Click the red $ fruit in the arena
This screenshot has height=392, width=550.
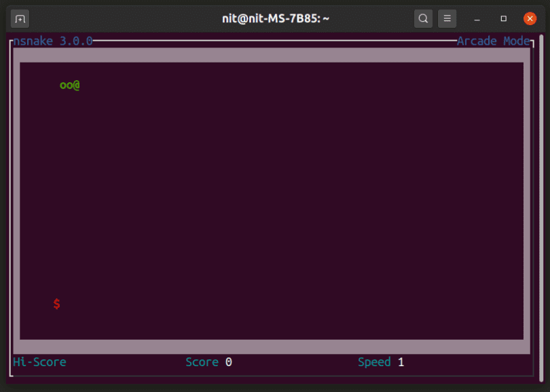[x=56, y=304]
